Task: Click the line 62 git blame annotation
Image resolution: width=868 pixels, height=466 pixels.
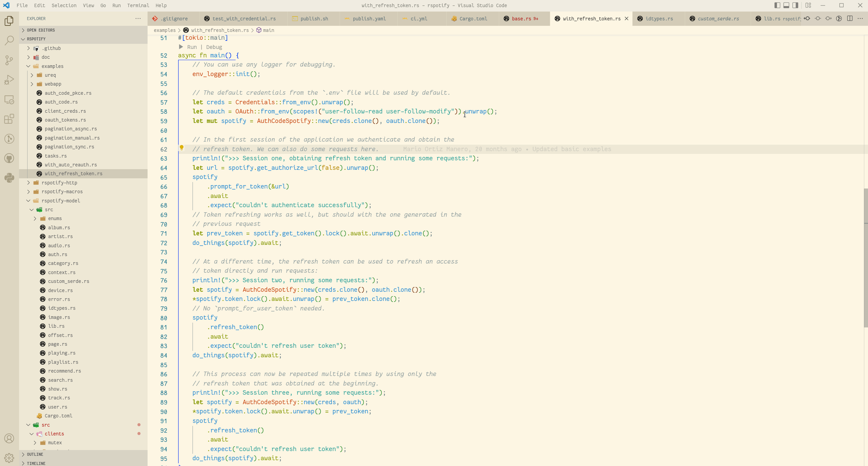Action: 507,149
